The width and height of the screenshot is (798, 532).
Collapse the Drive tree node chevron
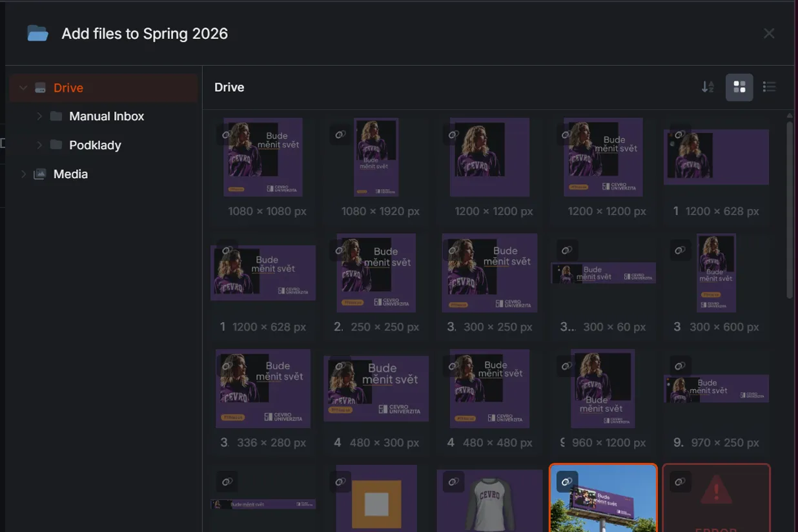(x=23, y=88)
